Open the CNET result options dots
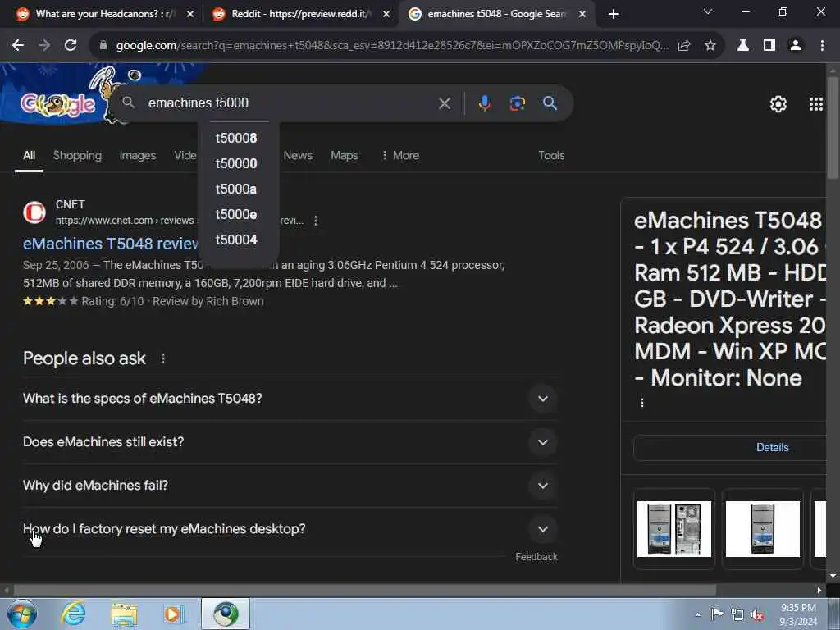This screenshot has height=630, width=840. tap(316, 221)
